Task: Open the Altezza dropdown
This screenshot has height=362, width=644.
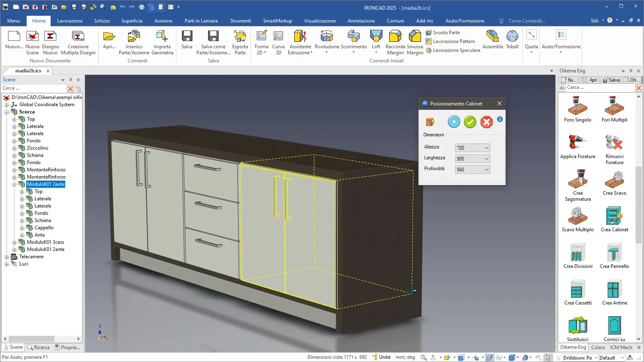Action: 486,148
